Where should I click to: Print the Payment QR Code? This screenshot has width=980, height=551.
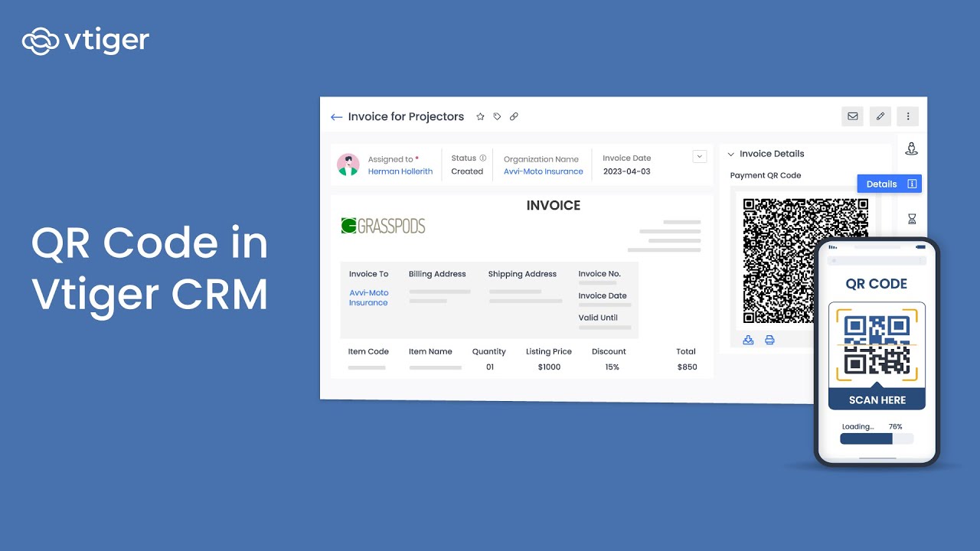(x=769, y=340)
